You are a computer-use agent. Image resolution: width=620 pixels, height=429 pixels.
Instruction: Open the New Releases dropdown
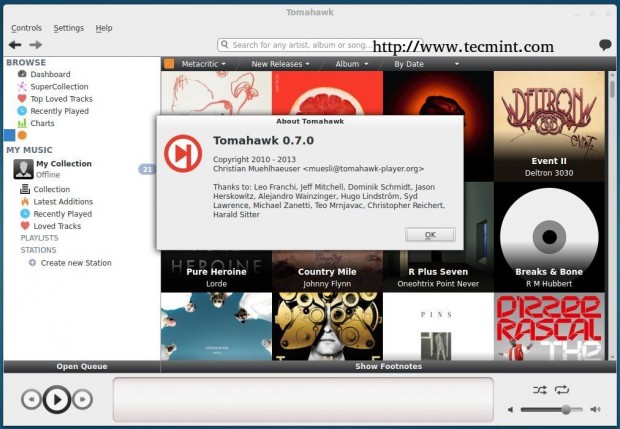tap(280, 64)
